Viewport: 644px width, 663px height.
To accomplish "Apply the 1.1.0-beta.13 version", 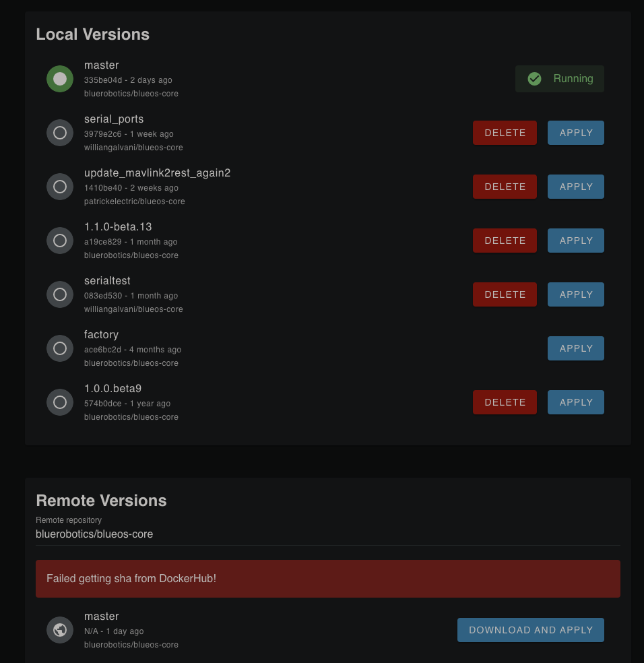I will (x=575, y=240).
